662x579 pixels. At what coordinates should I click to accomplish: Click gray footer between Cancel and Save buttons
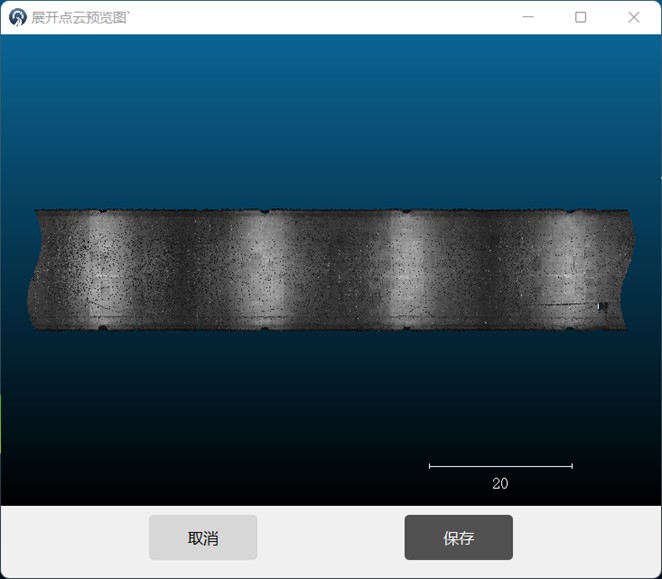330,538
